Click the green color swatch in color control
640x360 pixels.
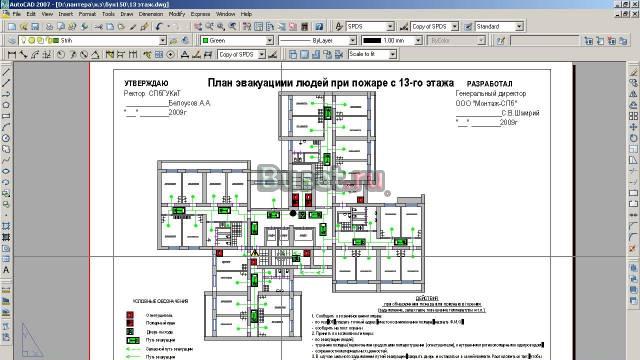click(x=205, y=40)
